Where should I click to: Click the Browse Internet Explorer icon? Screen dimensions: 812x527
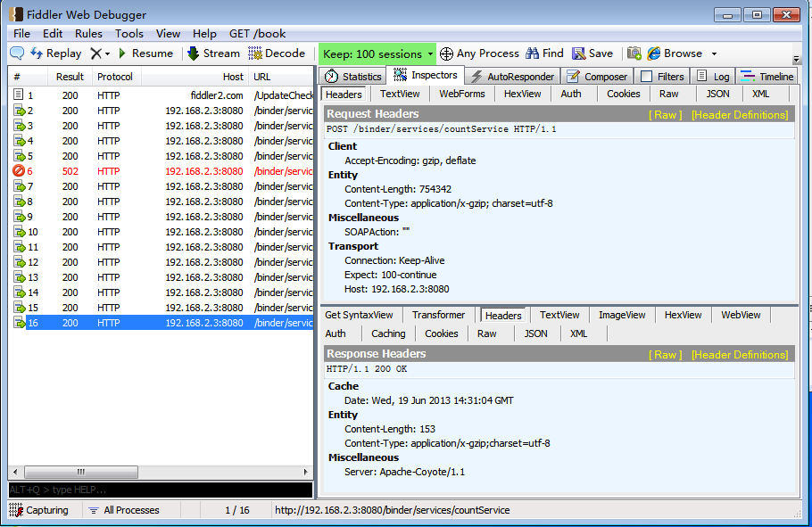(x=654, y=54)
